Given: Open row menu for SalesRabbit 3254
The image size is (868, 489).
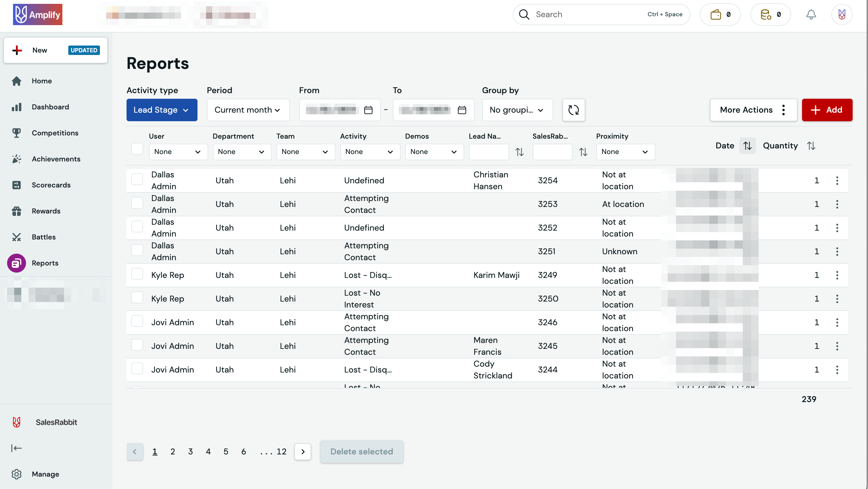Looking at the screenshot, I should coord(837,181).
